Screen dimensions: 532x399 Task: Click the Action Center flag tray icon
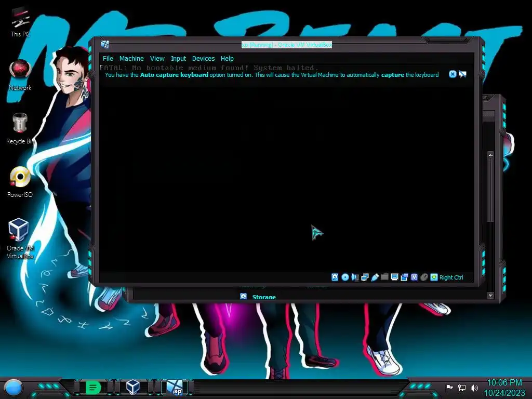click(x=449, y=388)
